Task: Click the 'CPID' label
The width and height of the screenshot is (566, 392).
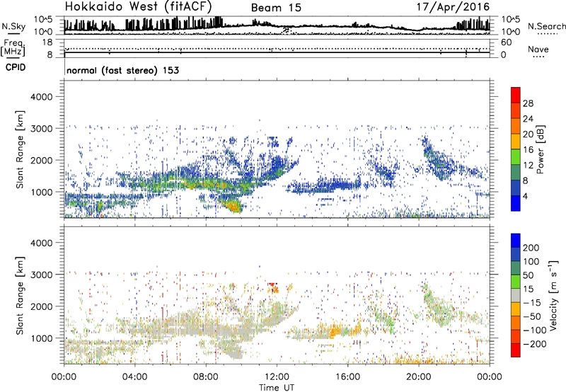Action: [x=16, y=67]
